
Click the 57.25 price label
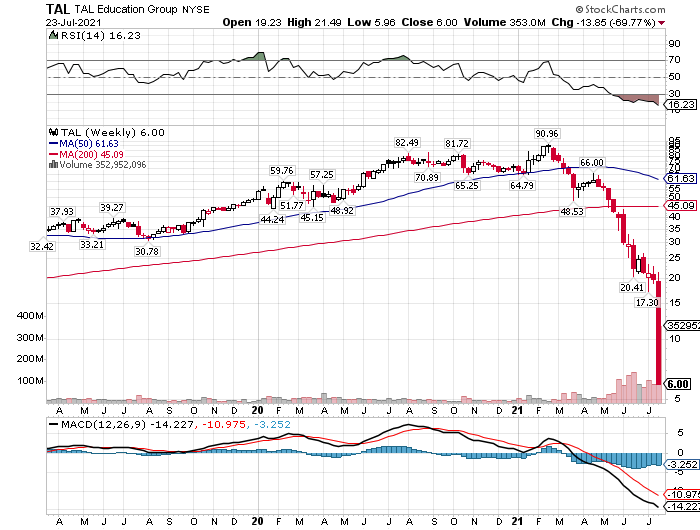pos(322,175)
